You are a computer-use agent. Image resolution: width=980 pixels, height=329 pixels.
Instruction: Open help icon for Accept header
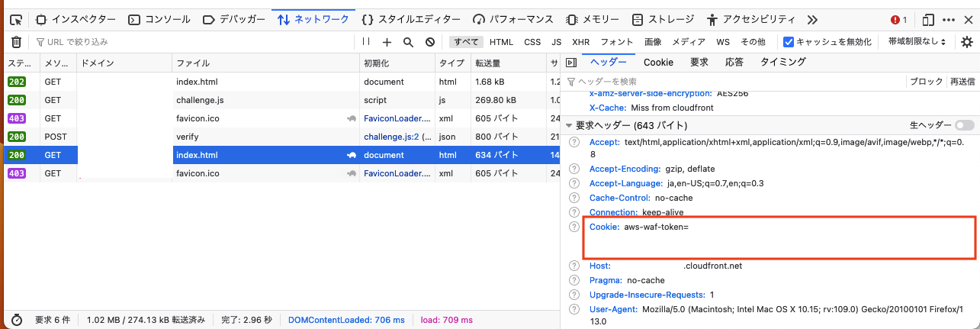pyautogui.click(x=574, y=142)
